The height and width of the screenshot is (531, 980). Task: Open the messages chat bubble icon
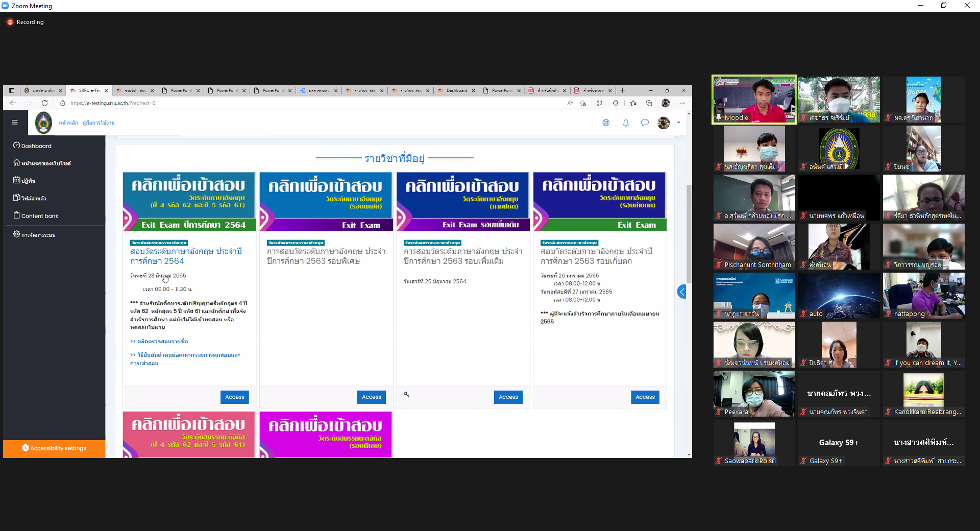645,123
